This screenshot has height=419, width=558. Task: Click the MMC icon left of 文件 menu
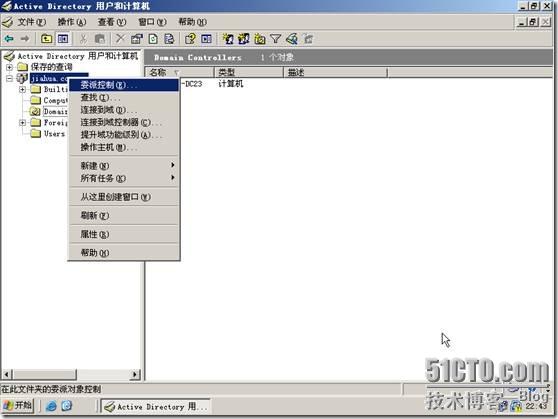tap(7, 22)
